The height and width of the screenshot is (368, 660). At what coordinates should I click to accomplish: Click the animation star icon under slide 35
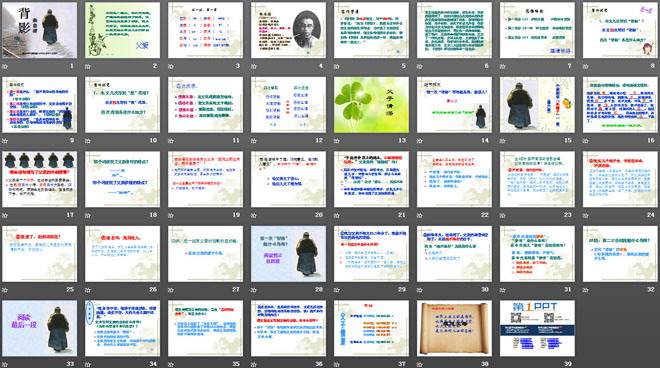coord(171,364)
